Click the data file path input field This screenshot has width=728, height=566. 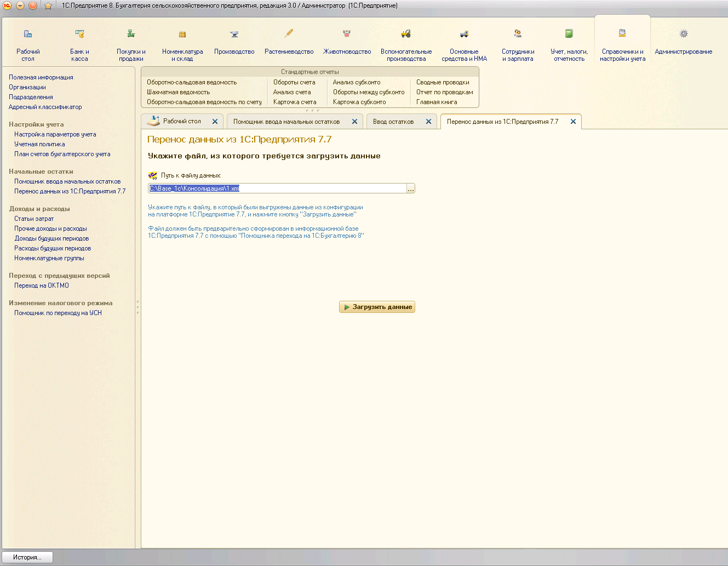[x=277, y=188]
